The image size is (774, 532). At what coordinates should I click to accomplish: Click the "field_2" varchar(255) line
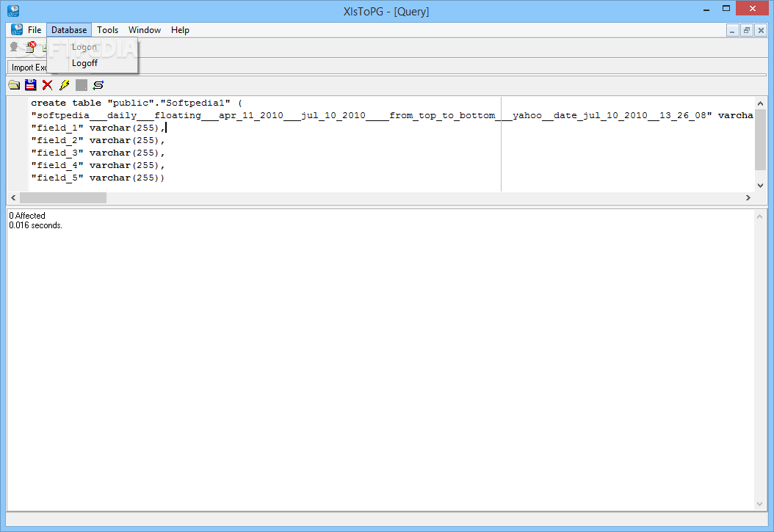click(98, 140)
